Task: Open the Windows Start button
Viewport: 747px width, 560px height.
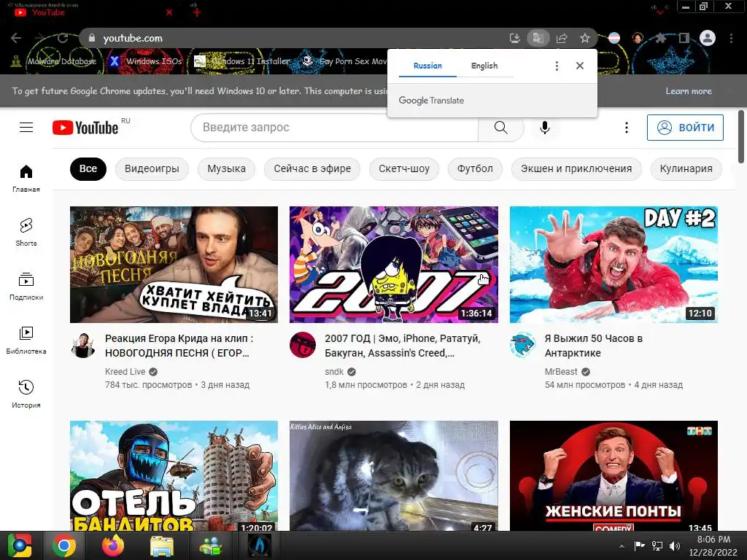Action: coord(20,546)
